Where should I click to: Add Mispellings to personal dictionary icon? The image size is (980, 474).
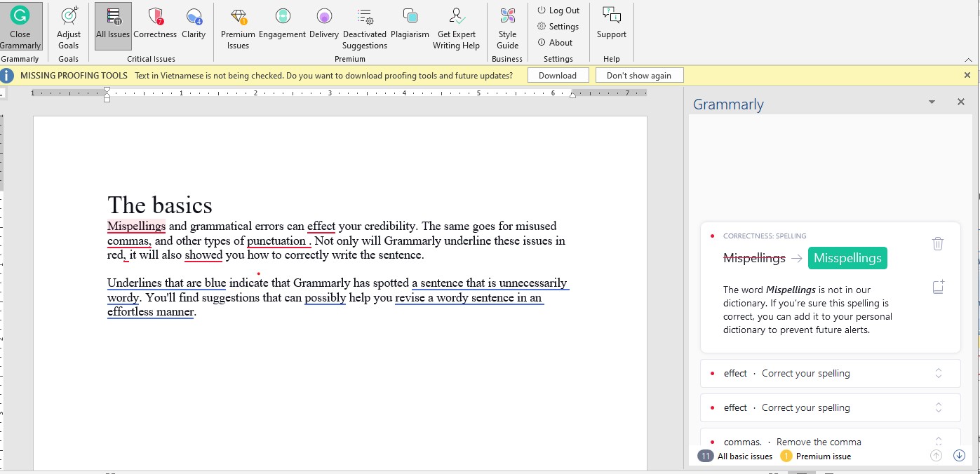pyautogui.click(x=938, y=287)
